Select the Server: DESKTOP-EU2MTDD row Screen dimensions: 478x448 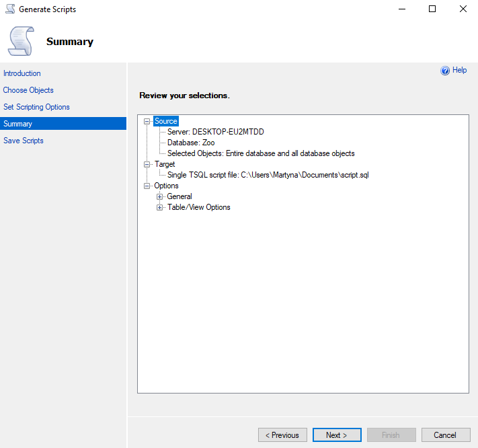216,132
